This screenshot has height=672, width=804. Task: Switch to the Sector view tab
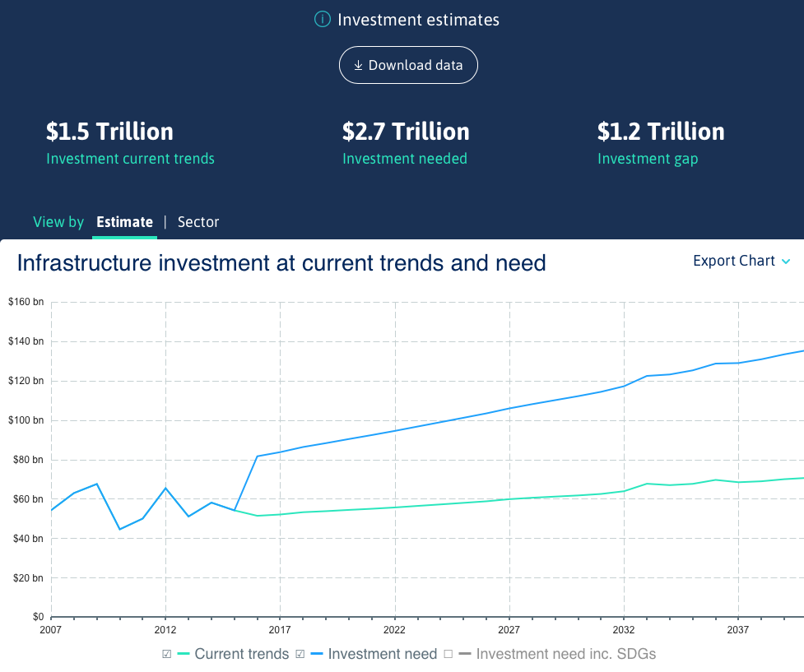(198, 222)
